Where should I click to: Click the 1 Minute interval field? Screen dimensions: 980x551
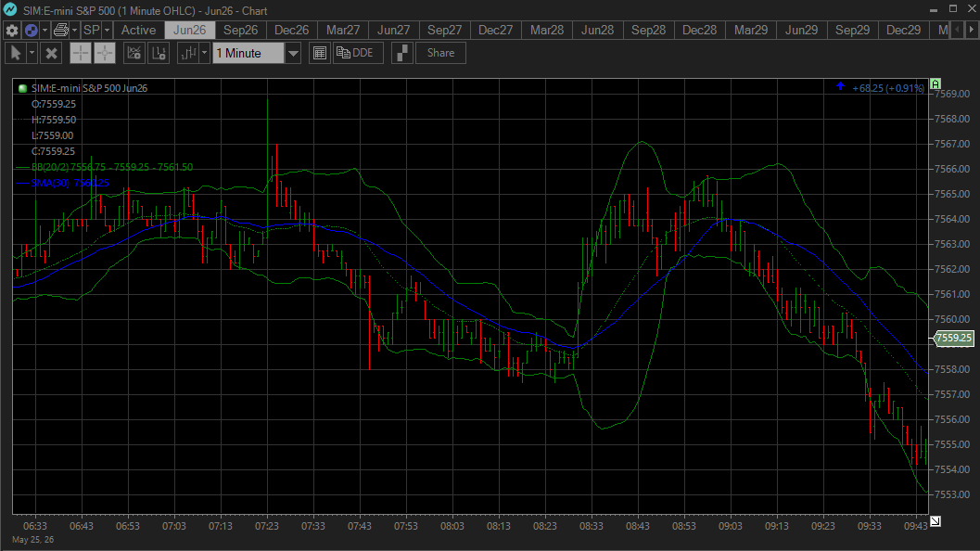tap(248, 53)
